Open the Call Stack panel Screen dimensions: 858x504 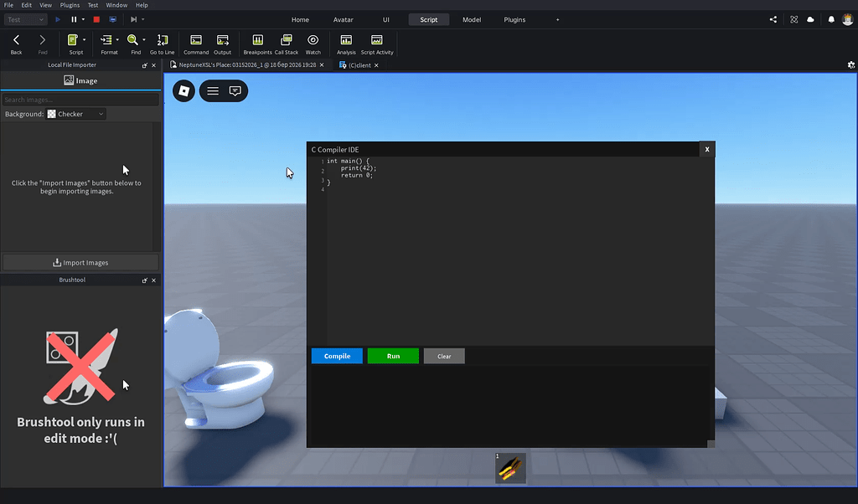(x=287, y=44)
